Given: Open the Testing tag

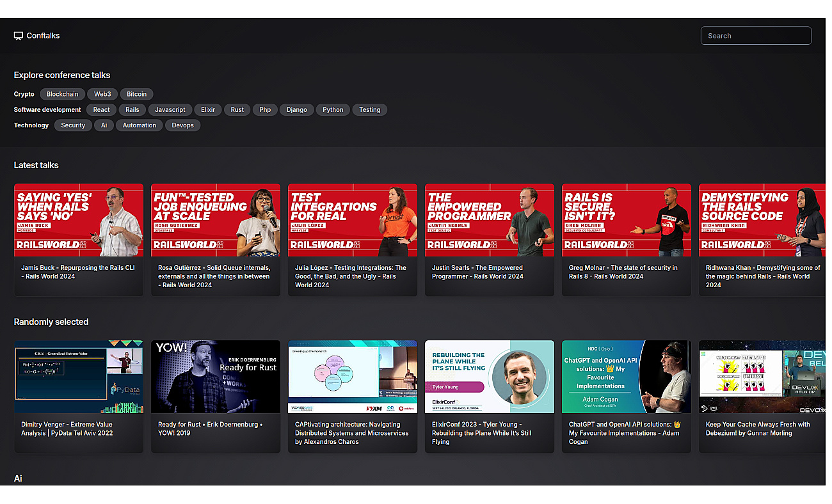Looking at the screenshot, I should (x=369, y=110).
